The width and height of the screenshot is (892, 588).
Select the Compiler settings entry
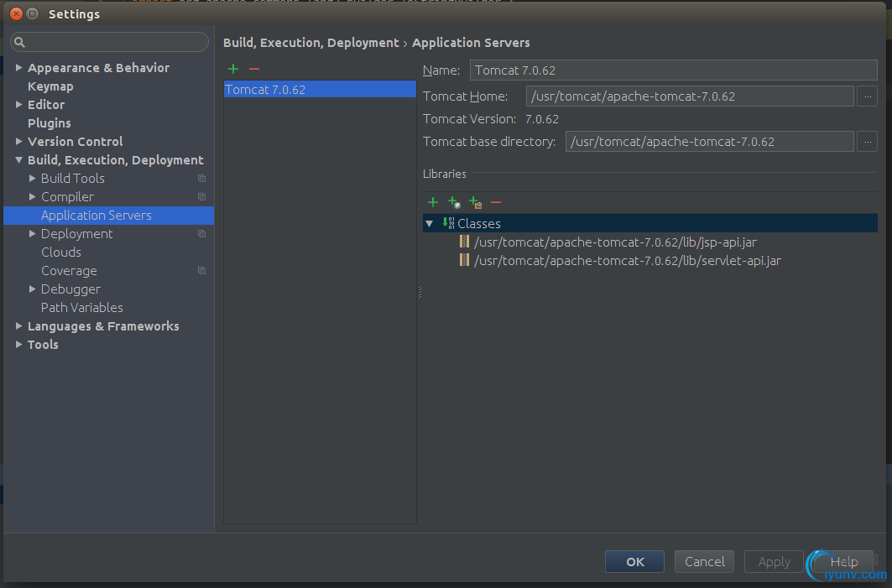67,197
